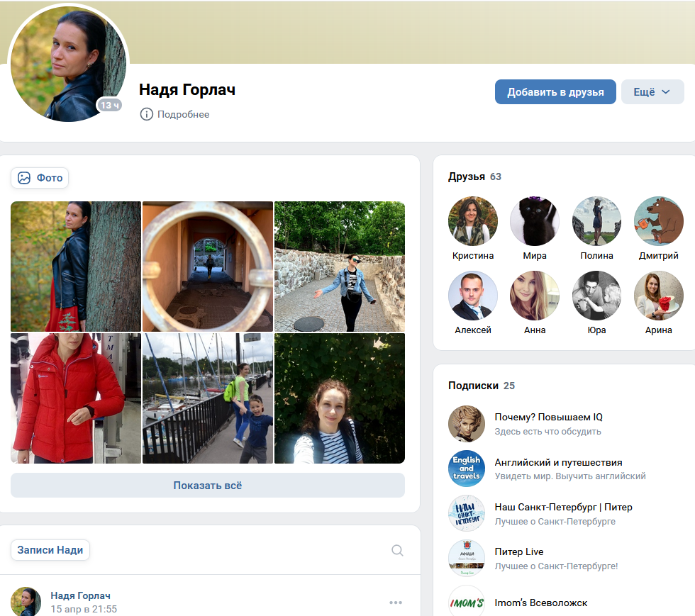Click the large profile avatar photo
This screenshot has width=695, height=616.
68,64
